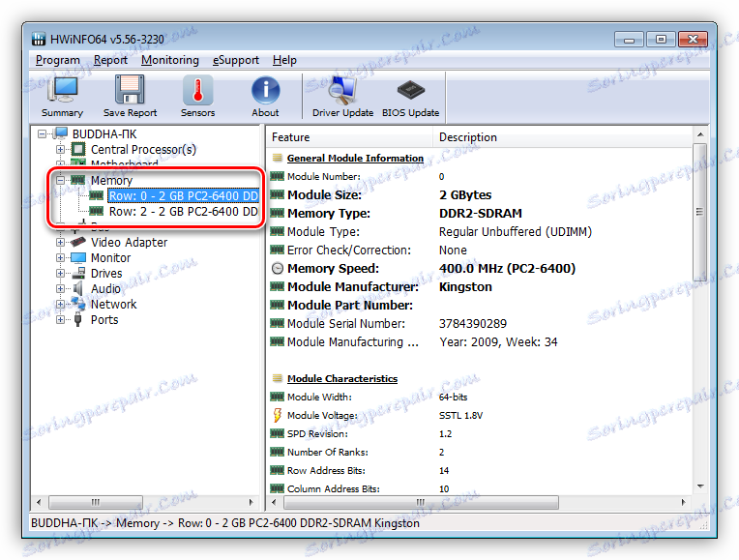Click the HWiNFO64 title bar app icon
739x560 pixels.
tap(39, 39)
